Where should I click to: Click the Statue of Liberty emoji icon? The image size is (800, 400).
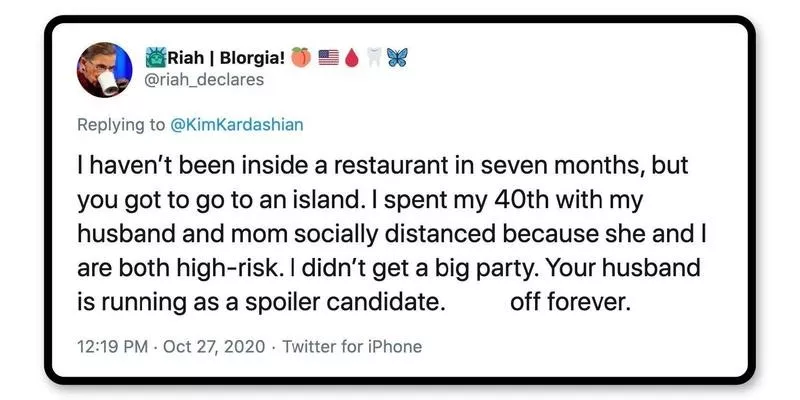pos(157,58)
